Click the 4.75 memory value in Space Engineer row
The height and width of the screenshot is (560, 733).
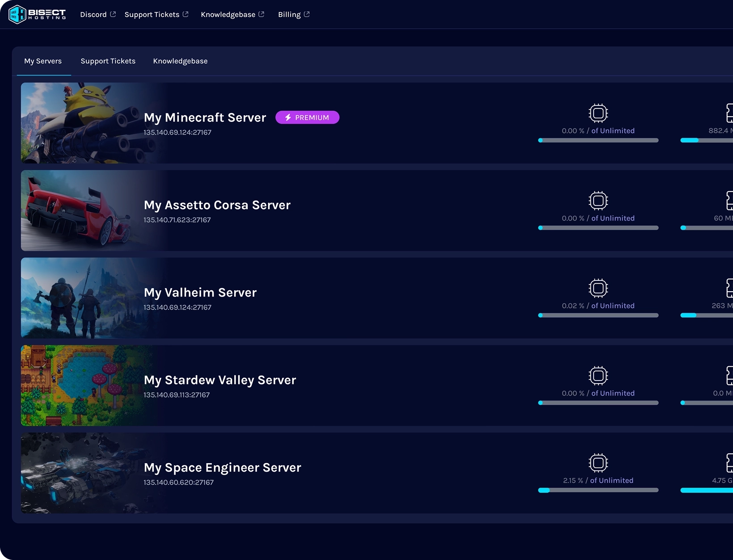[722, 481]
